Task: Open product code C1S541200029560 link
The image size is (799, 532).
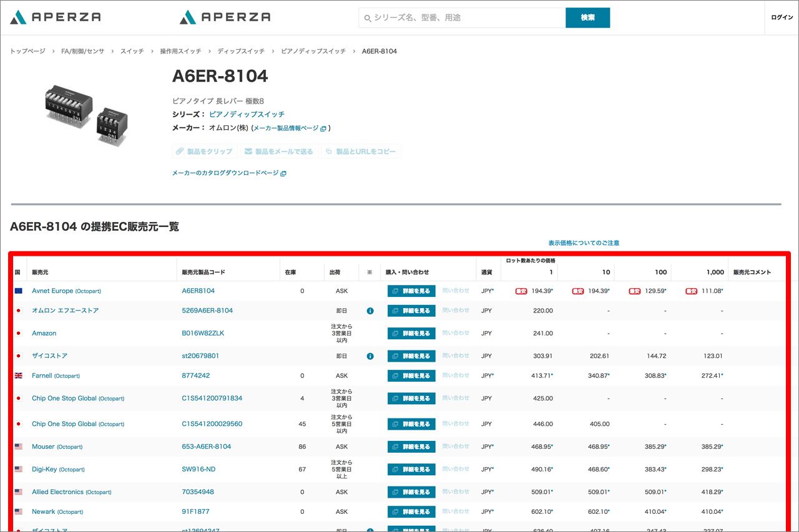Action: point(212,423)
